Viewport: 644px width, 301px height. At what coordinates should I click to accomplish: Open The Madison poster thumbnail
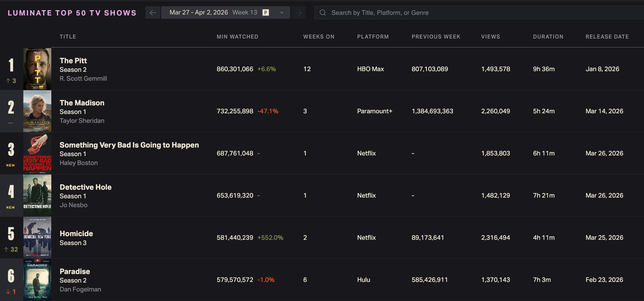37,111
